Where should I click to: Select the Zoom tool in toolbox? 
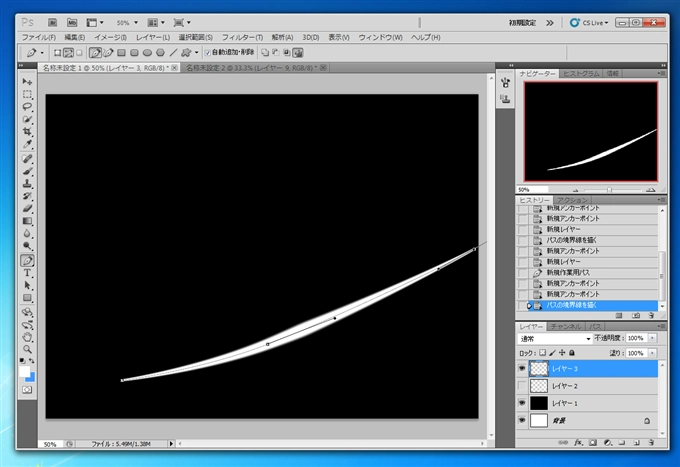coord(27,349)
